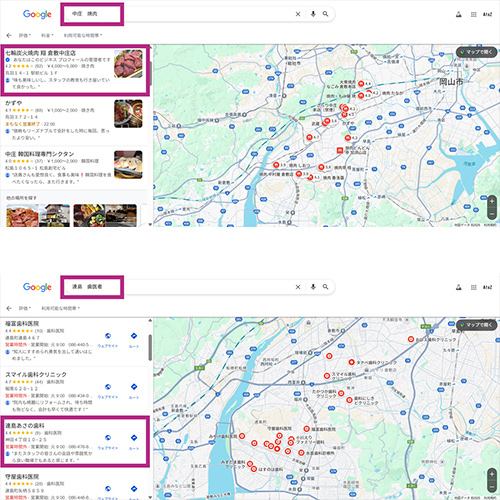Open the 評価 filter on the 焼肉 results
The width and height of the screenshot is (500, 500).
(25, 35)
